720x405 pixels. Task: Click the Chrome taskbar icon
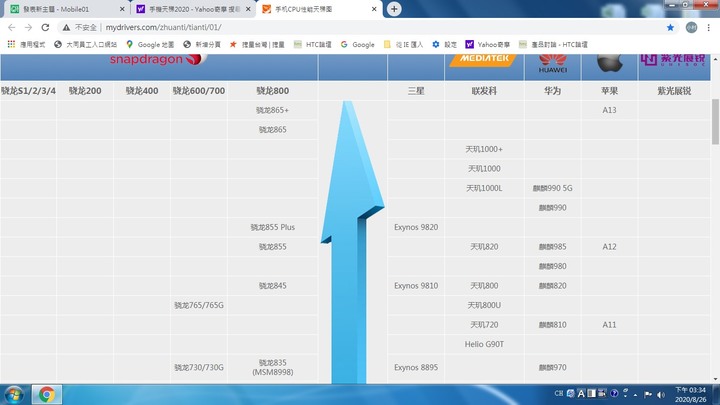pyautogui.click(x=46, y=394)
